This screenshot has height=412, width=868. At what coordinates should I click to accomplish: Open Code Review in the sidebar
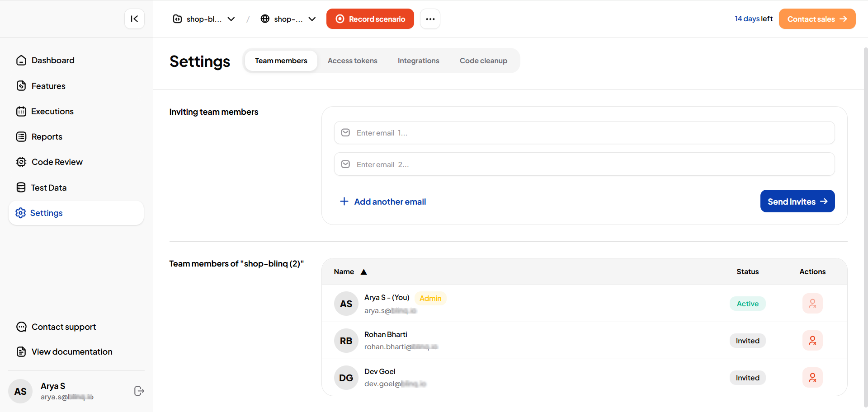pos(57,162)
